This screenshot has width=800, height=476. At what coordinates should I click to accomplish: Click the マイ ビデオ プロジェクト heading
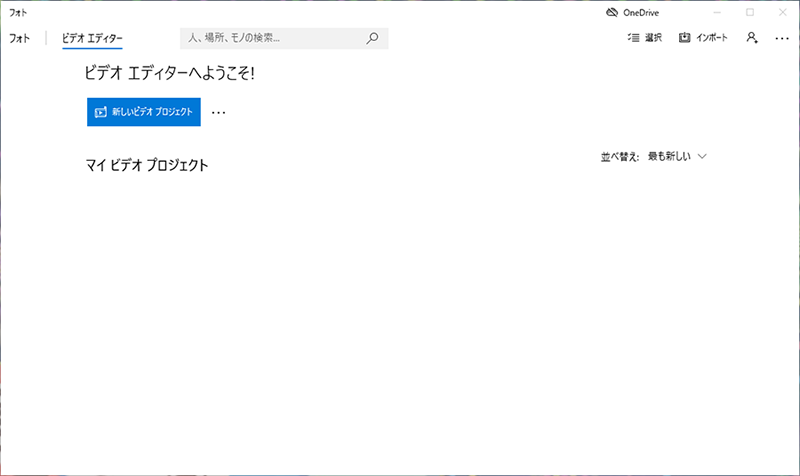[x=147, y=165]
